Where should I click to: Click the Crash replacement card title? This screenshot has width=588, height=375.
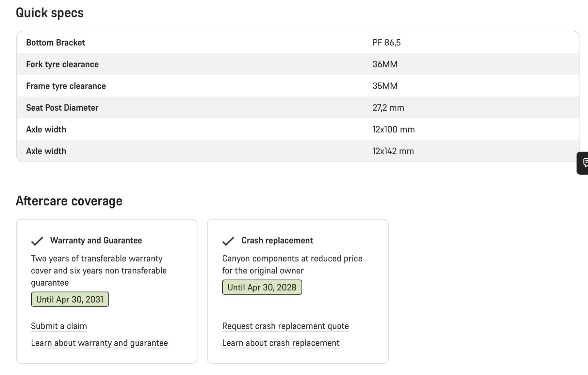point(277,241)
